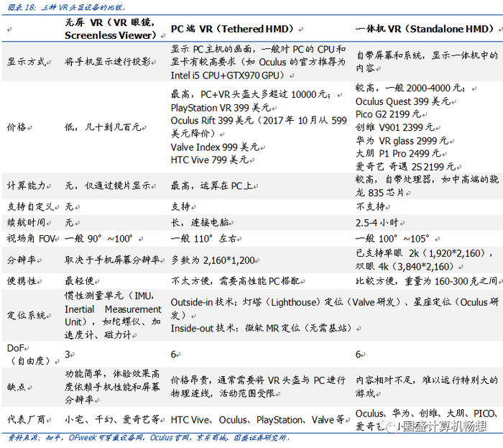Select the '不支持' cell
This screenshot has width=503, height=448.
tap(370, 206)
